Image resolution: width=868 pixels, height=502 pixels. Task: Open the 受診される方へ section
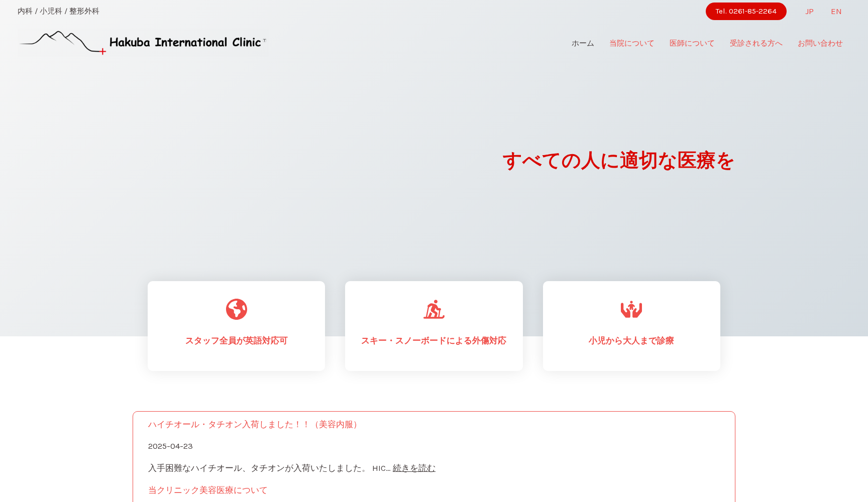(x=756, y=43)
